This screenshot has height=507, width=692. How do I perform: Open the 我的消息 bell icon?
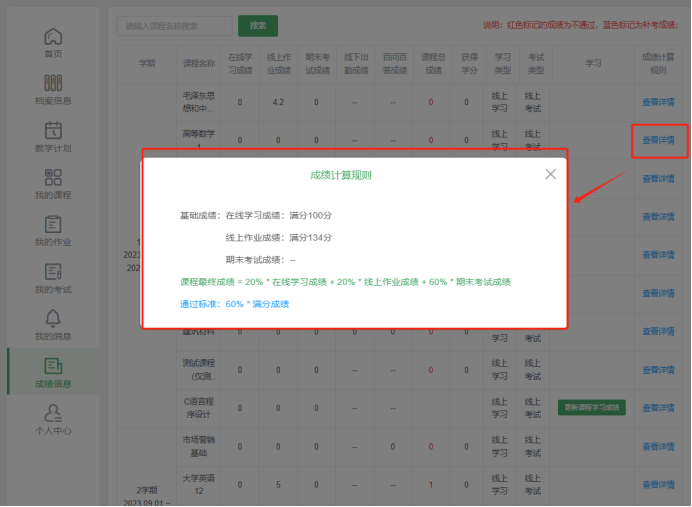click(53, 318)
